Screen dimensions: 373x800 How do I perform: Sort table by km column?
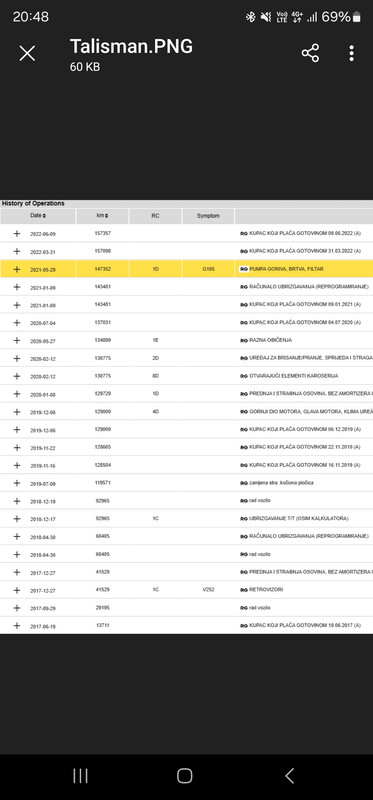click(103, 216)
